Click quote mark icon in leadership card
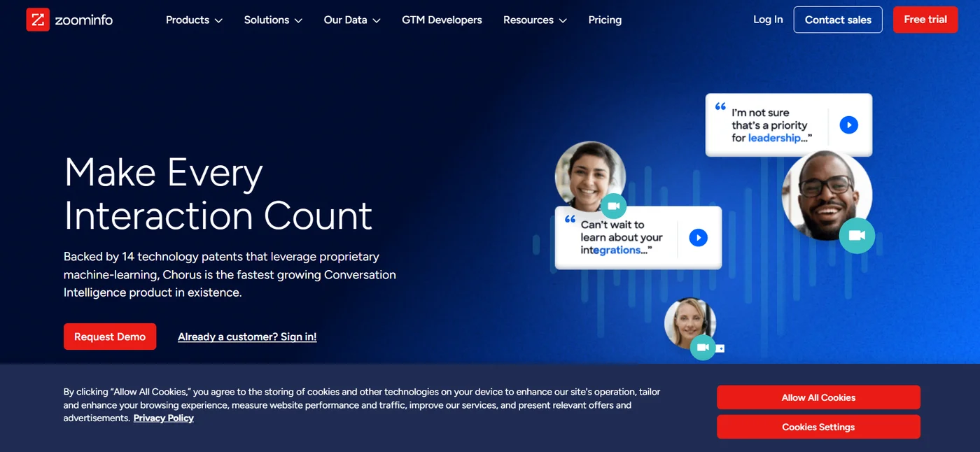The width and height of the screenshot is (980, 452). coord(720,107)
